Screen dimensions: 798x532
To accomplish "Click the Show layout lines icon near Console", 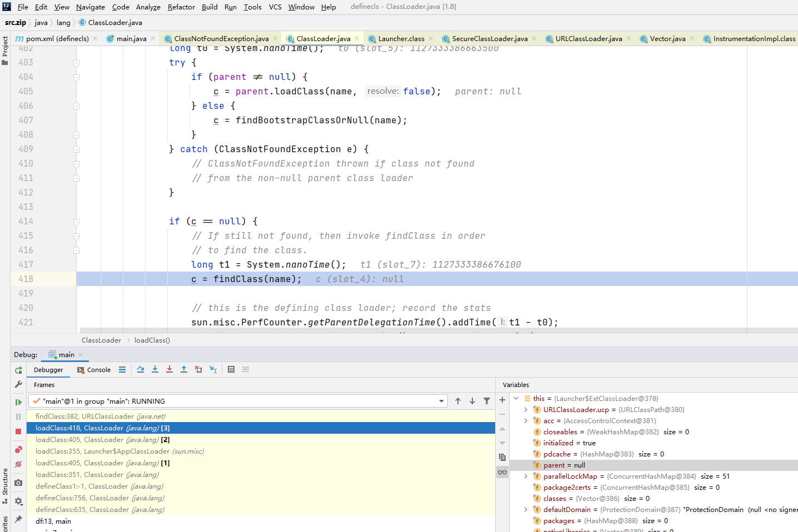I will pyautogui.click(x=122, y=369).
